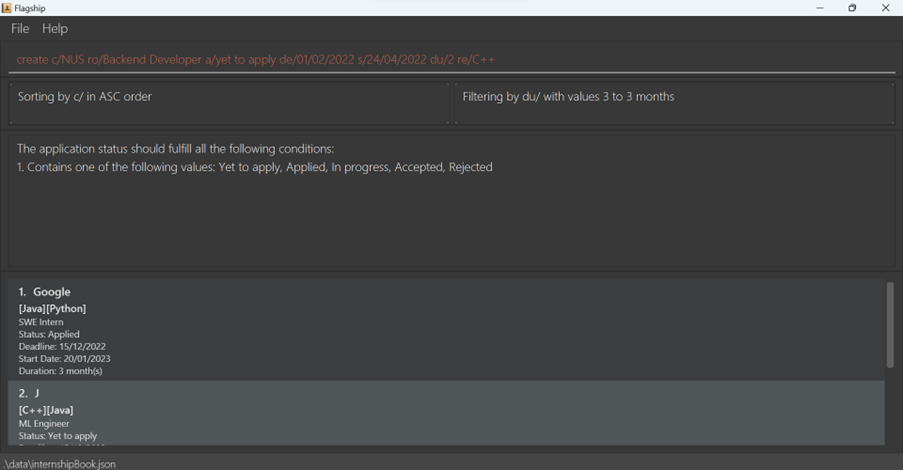The image size is (903, 470).
Task: Click the internshipBook.json file path in status bar
Action: click(59, 464)
